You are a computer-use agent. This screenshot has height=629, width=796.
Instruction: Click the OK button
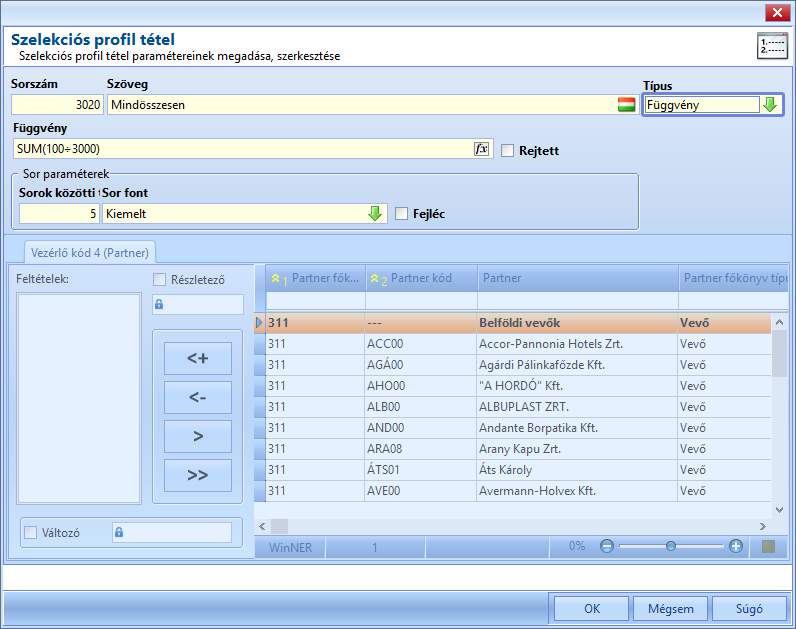click(x=592, y=608)
